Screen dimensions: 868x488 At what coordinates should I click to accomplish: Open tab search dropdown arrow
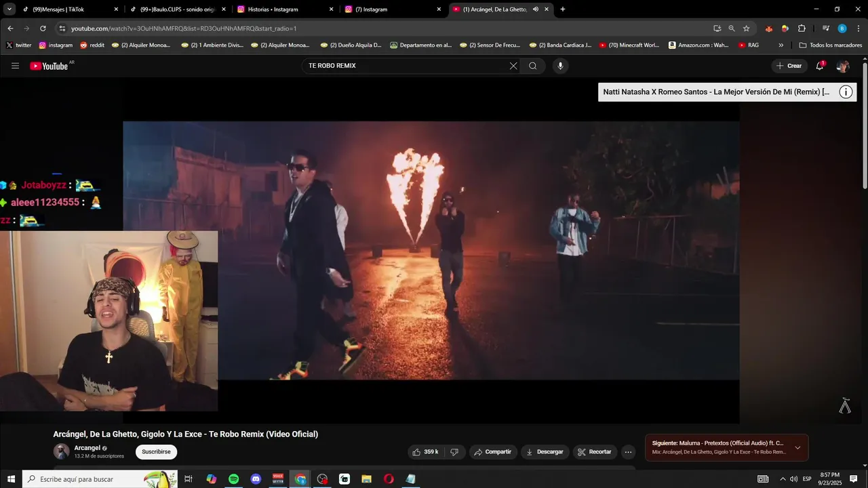pyautogui.click(x=9, y=9)
